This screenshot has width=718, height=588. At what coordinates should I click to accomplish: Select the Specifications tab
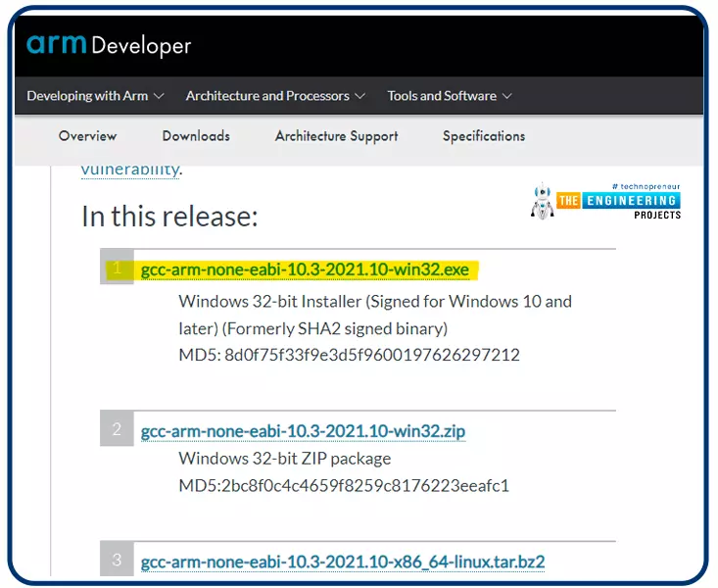484,136
